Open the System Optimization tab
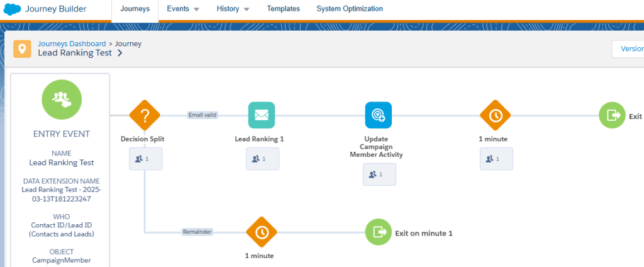The image size is (644, 267). [349, 9]
